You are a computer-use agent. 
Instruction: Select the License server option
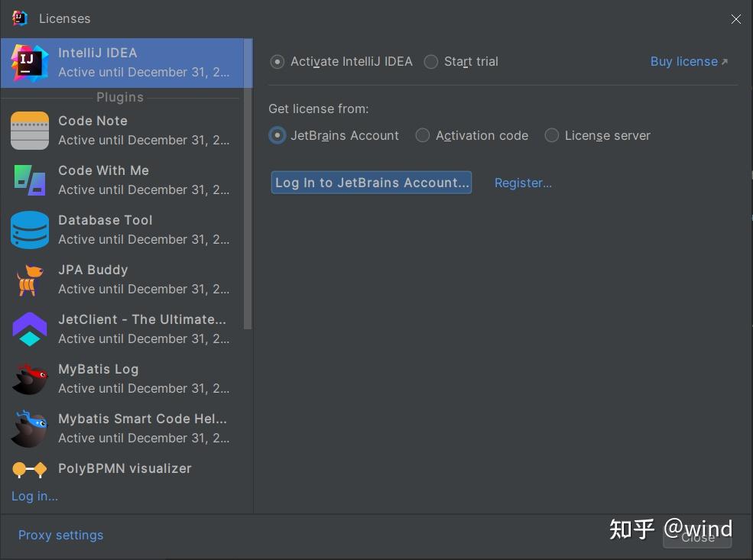552,135
